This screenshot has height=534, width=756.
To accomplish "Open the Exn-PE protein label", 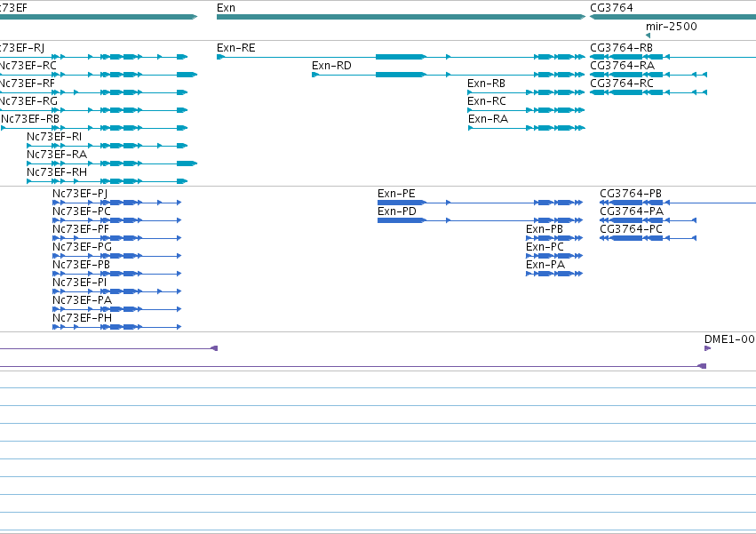I will (396, 194).
